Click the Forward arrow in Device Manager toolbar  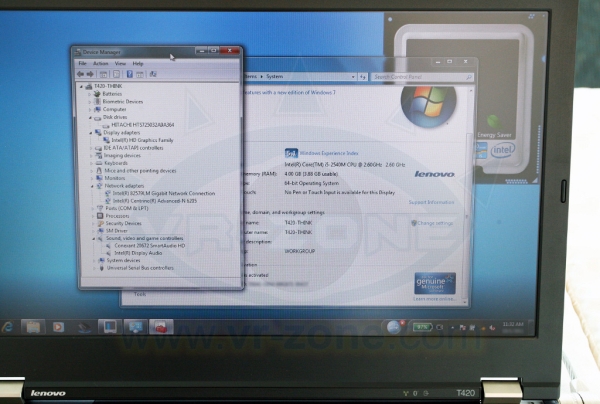point(90,74)
